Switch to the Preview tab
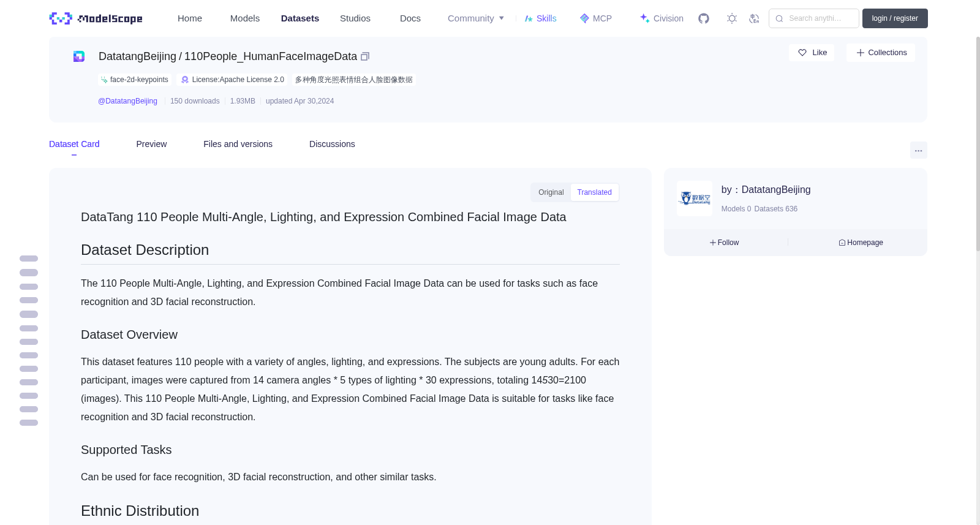 pos(151,144)
